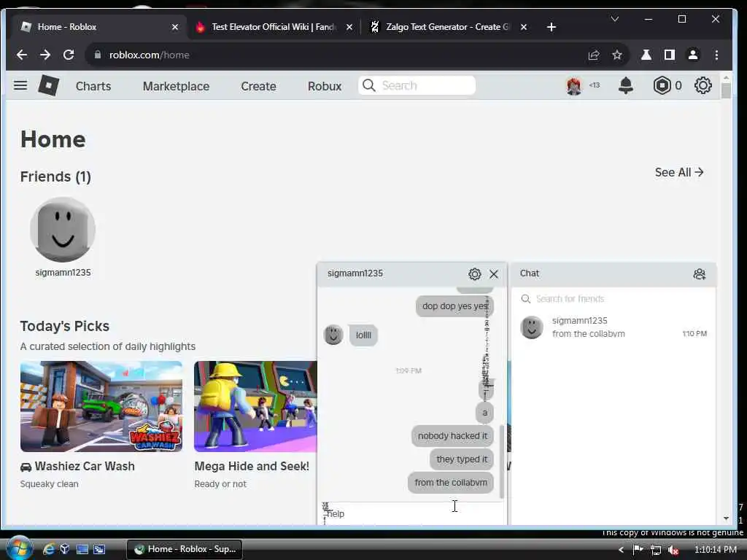Switch to Zalgo Text Generator tab
747x560 pixels.
tap(447, 27)
